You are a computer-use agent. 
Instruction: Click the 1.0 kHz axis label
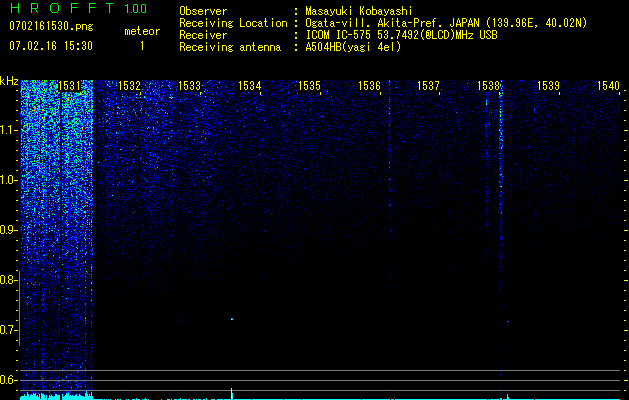pos(8,180)
